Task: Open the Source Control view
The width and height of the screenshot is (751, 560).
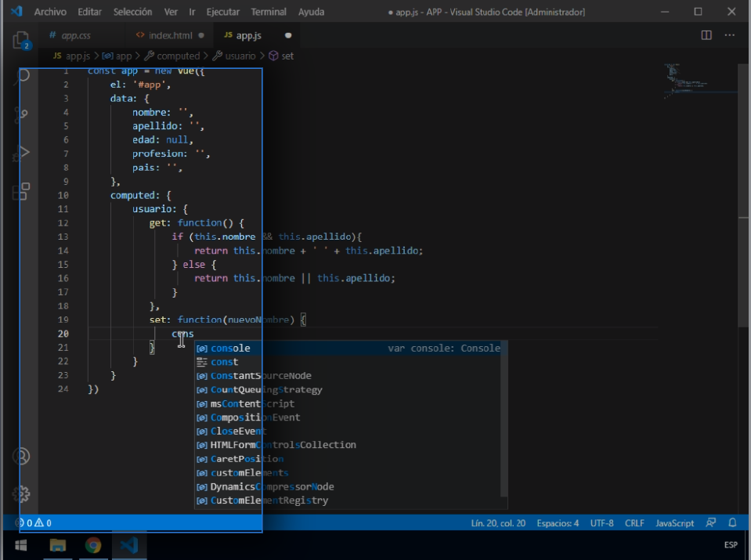Action: point(21,114)
